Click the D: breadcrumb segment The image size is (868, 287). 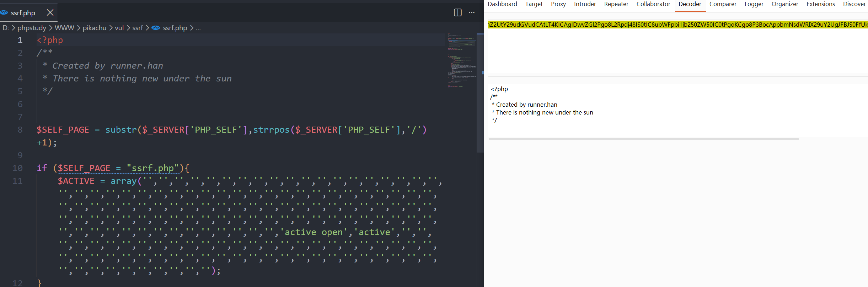tap(6, 28)
